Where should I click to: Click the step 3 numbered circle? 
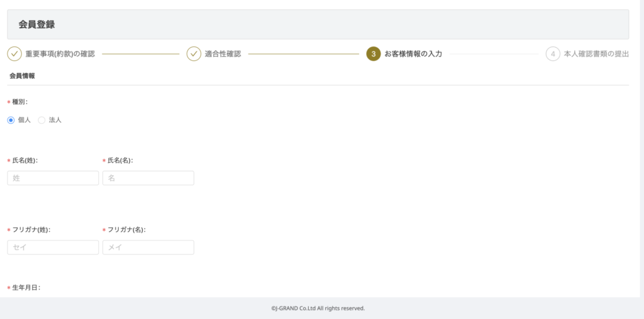[373, 54]
